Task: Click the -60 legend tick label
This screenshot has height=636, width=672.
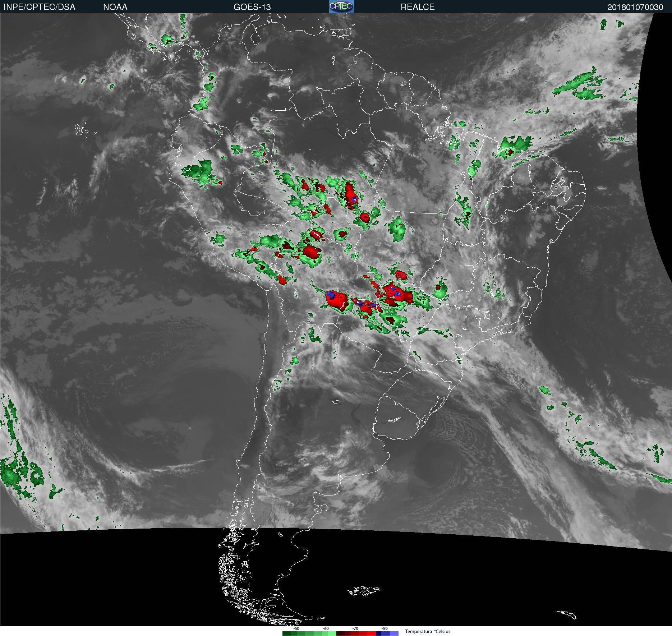Action: click(326, 628)
